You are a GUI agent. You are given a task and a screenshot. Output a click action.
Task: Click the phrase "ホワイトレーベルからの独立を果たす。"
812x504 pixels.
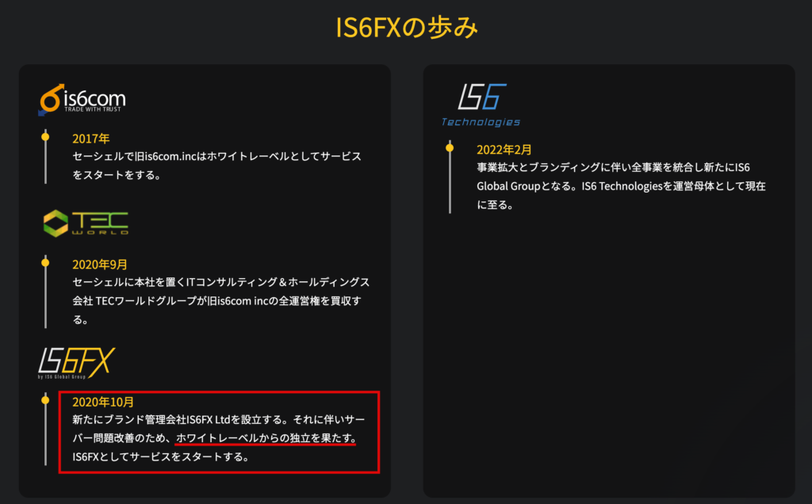[x=266, y=437]
